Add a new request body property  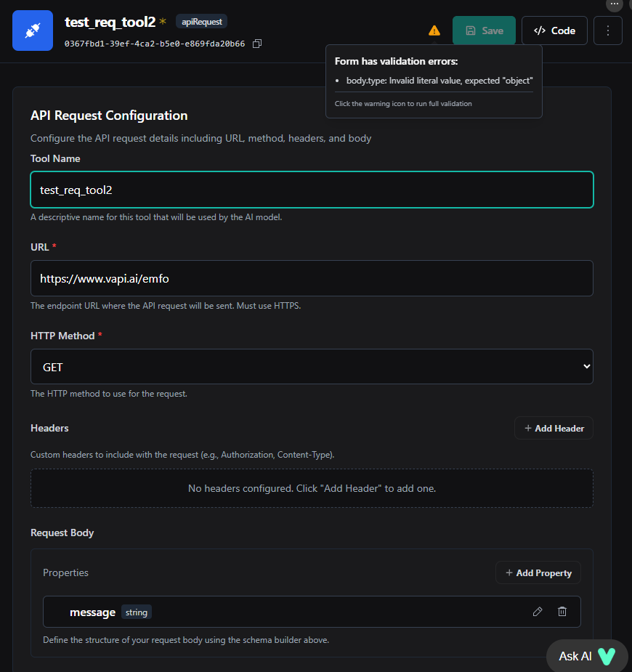pyautogui.click(x=538, y=573)
